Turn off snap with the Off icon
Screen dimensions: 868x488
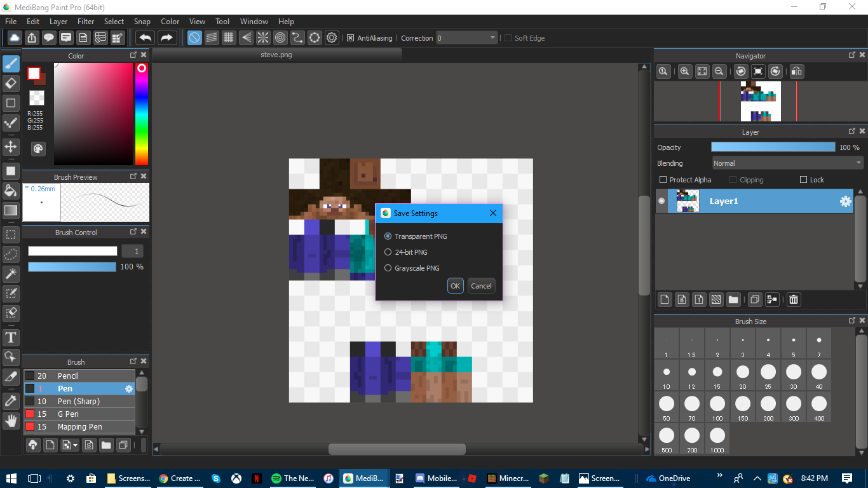pos(194,38)
